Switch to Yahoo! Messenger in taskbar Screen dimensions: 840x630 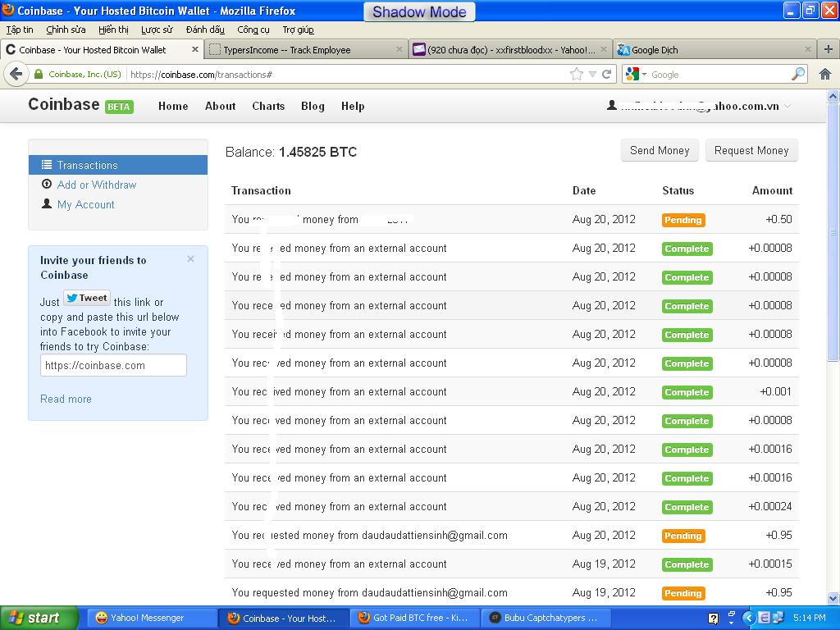pyautogui.click(x=151, y=619)
